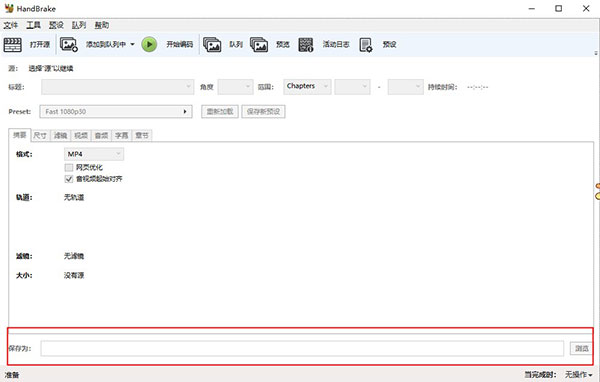Image resolution: width=600 pixels, height=382 pixels.
Task: Open the 文件 menu
Action: [11, 25]
